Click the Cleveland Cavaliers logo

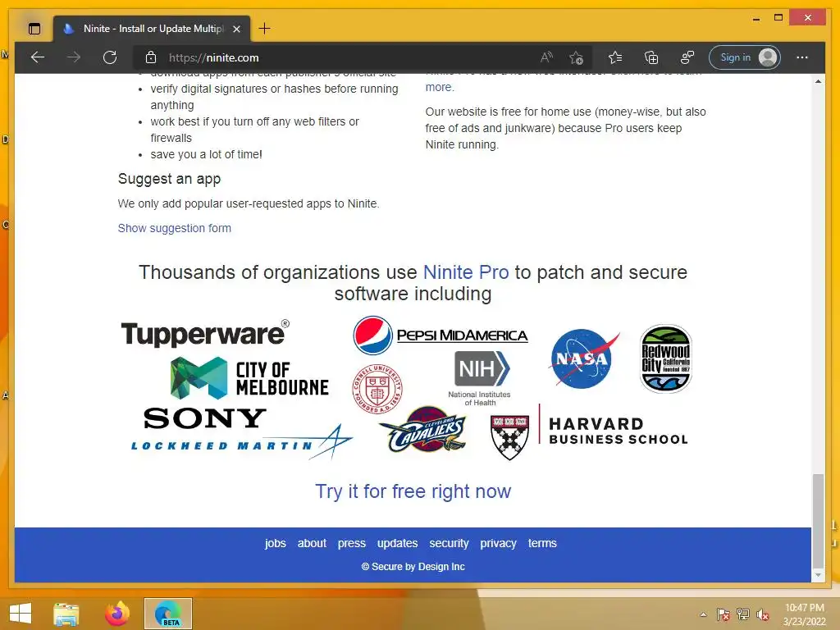pos(423,429)
